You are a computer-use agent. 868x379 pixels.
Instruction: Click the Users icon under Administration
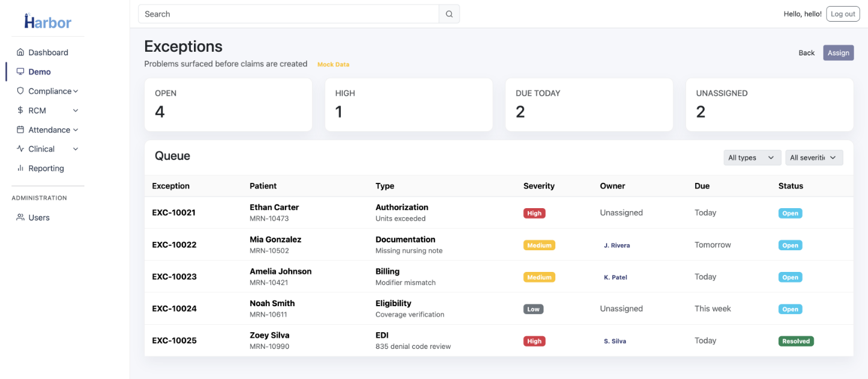point(21,217)
